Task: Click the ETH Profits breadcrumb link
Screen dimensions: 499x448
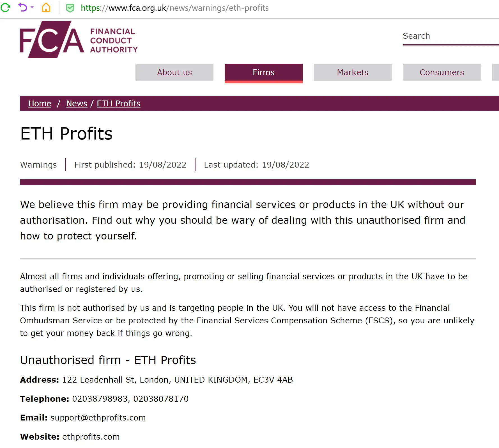Action: 119,104
